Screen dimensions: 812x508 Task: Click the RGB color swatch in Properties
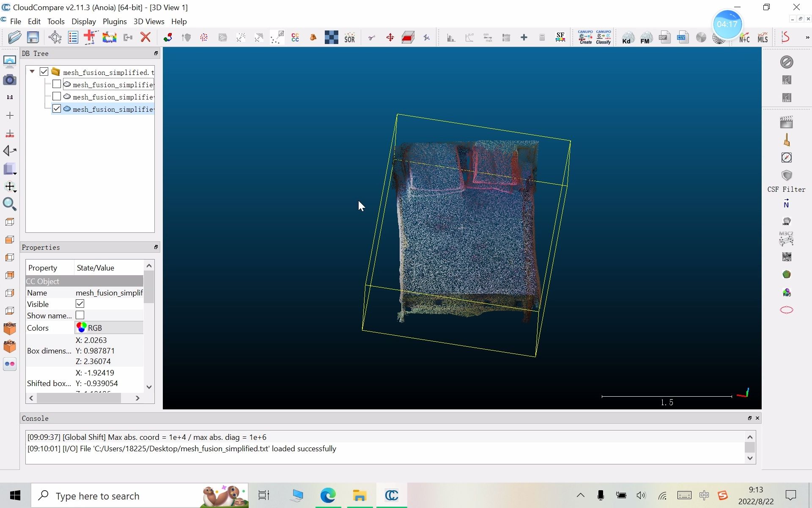pos(81,327)
